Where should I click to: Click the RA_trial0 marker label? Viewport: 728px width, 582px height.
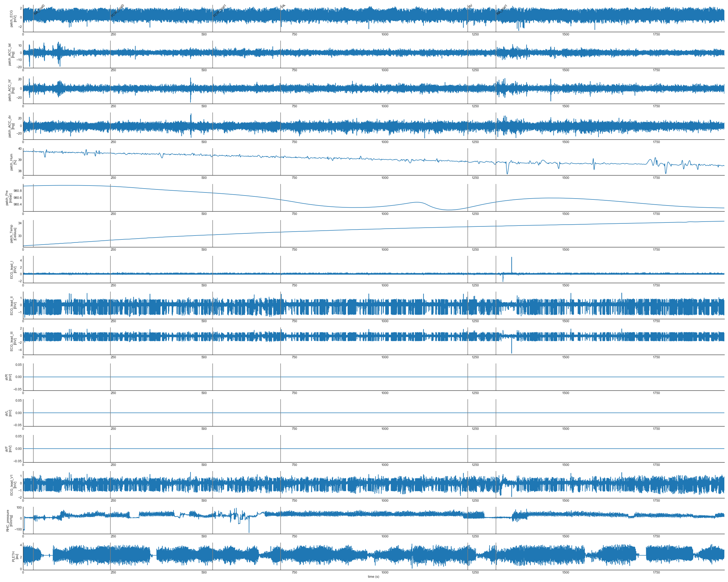[x=39, y=10]
